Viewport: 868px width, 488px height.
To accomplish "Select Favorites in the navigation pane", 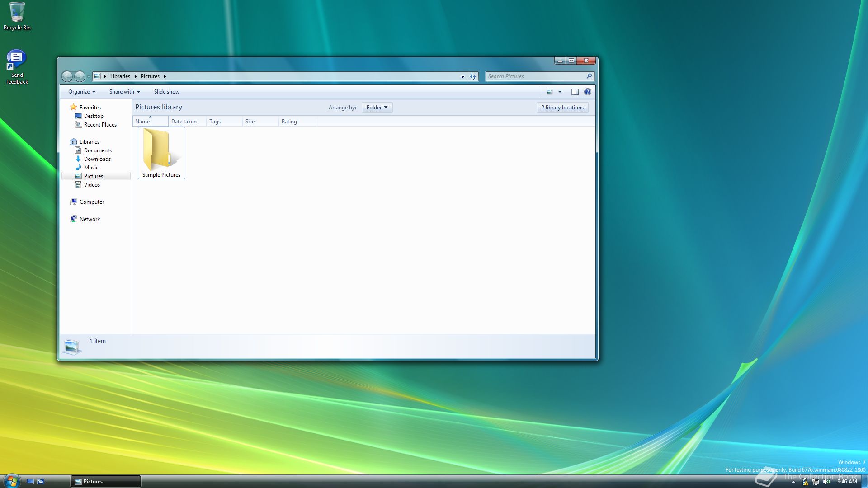I will (x=90, y=108).
